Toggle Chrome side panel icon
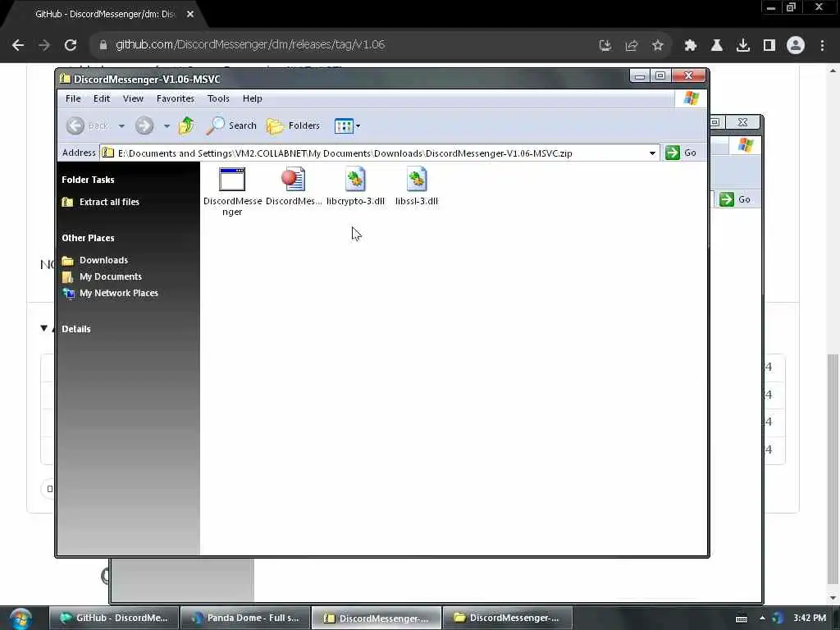 (769, 46)
